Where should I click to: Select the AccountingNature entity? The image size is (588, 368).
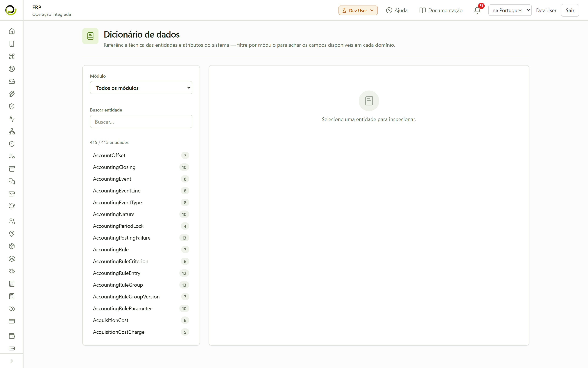[141, 214]
